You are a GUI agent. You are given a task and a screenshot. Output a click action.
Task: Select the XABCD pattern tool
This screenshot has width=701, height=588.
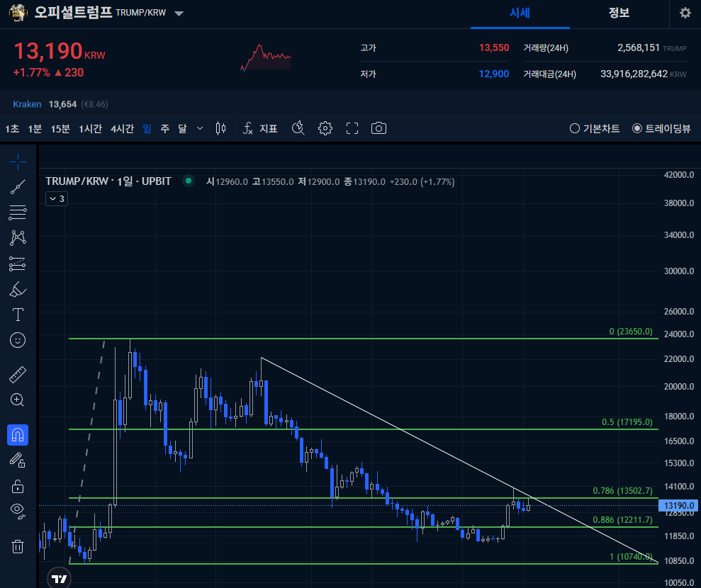click(x=18, y=237)
